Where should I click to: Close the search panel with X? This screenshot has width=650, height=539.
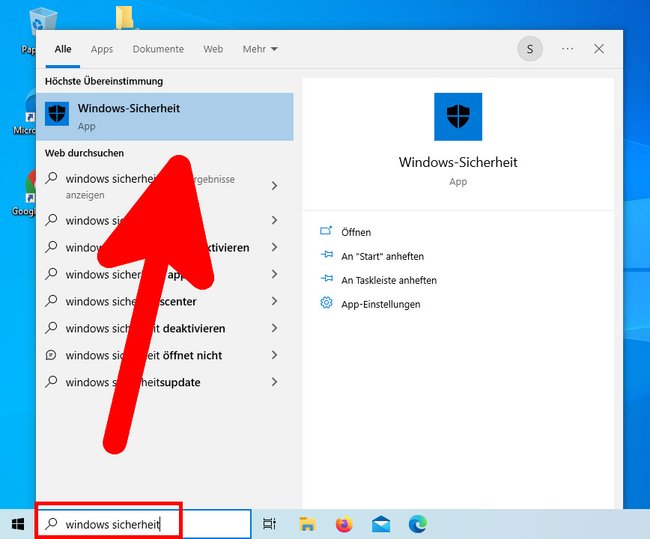(x=599, y=49)
